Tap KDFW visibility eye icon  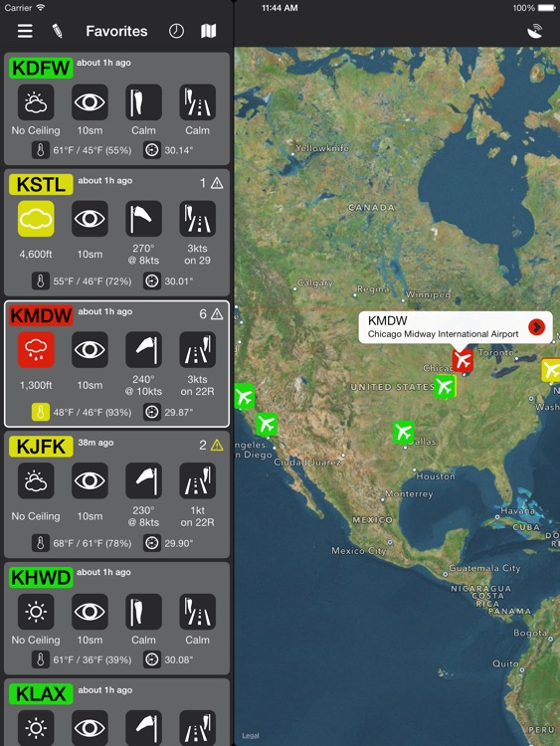[90, 102]
